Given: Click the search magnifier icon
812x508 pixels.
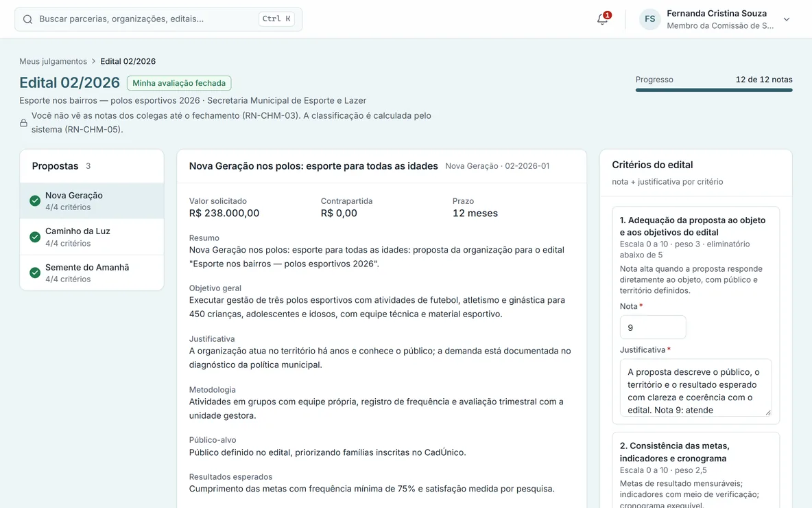Looking at the screenshot, I should pyautogui.click(x=28, y=19).
